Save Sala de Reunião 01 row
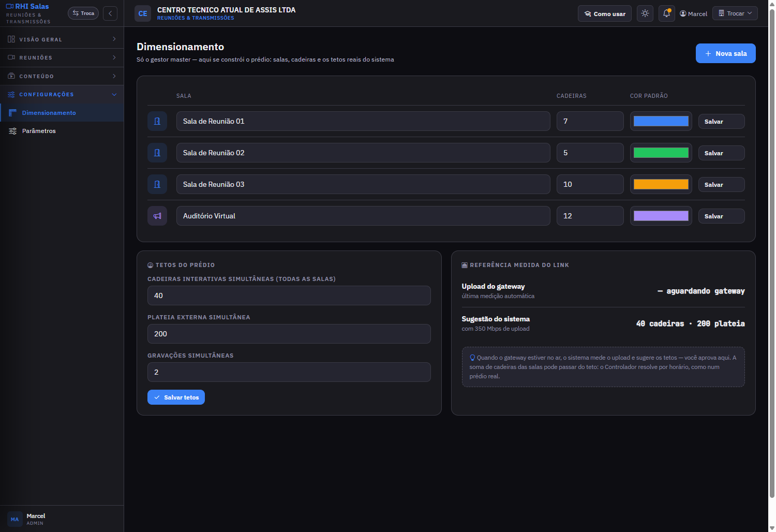Image resolution: width=776 pixels, height=532 pixels. click(722, 122)
